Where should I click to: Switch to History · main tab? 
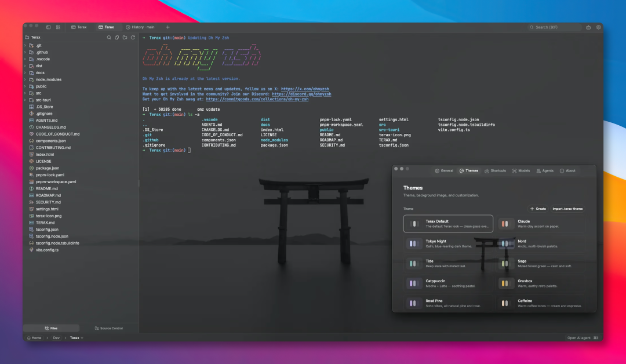tap(140, 27)
